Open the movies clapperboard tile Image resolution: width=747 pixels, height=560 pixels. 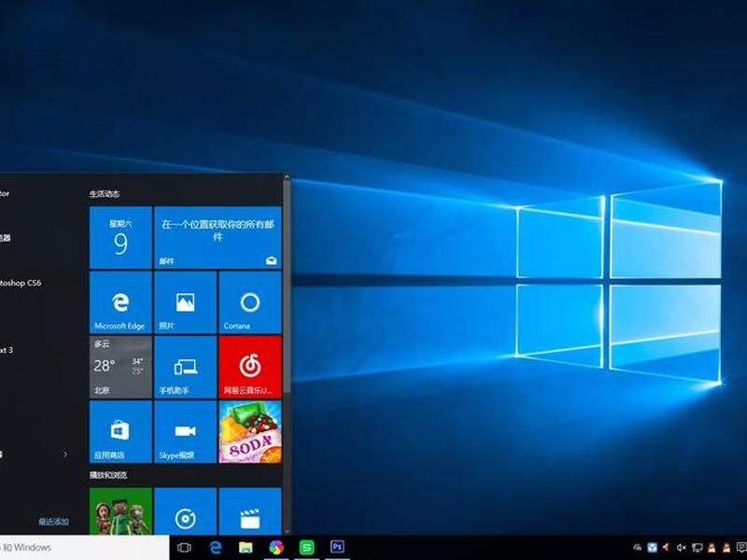(x=250, y=511)
